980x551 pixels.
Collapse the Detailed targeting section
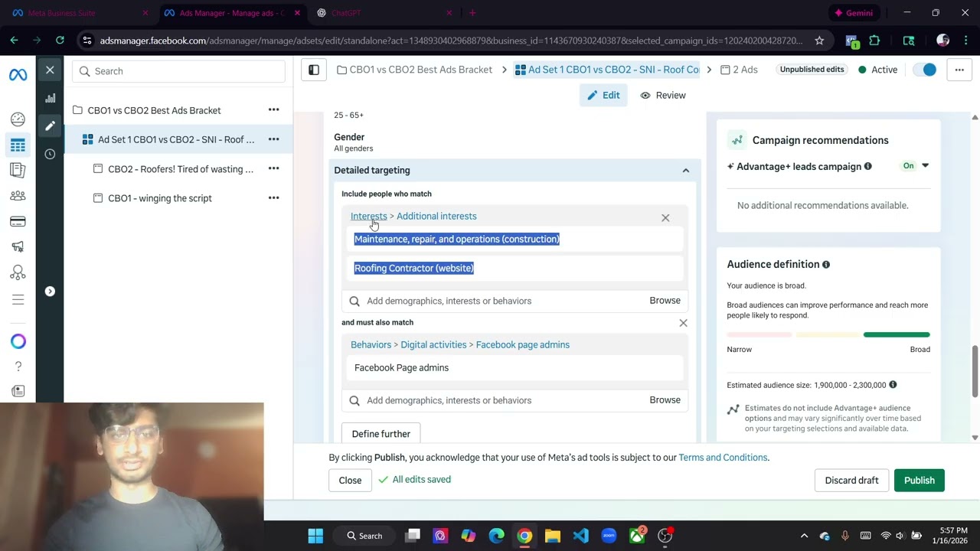[x=686, y=171]
